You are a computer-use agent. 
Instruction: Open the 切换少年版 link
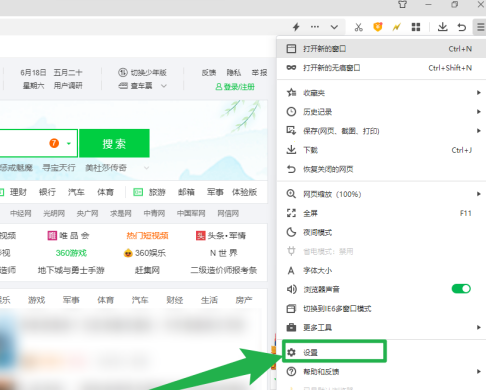tap(142, 72)
